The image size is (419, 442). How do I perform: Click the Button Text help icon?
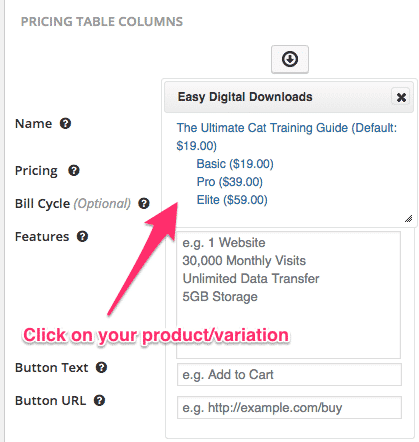click(101, 368)
